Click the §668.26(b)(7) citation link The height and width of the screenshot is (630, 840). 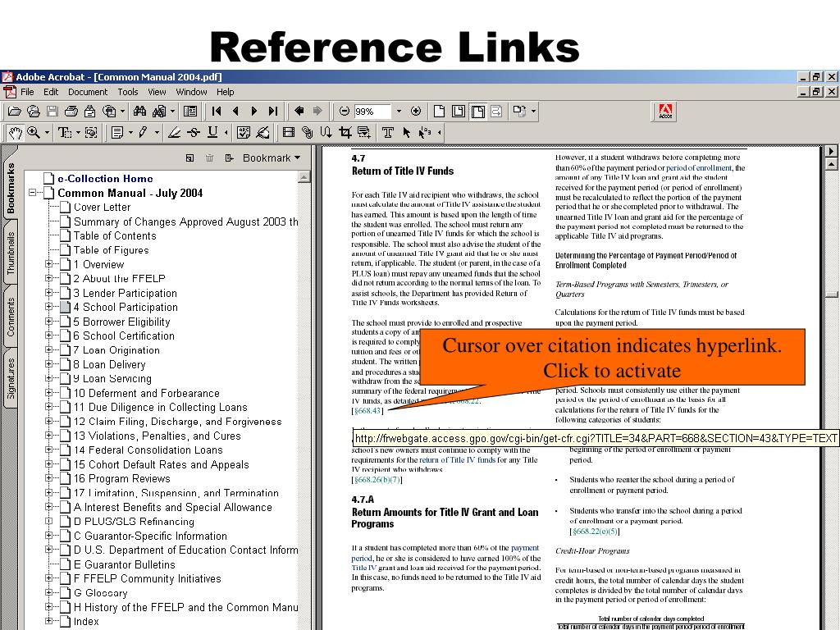377,479
